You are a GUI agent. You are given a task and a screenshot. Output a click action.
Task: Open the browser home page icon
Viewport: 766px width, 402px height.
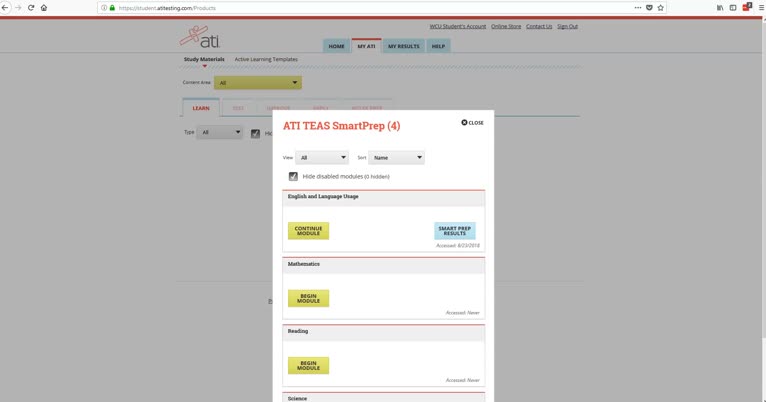44,8
